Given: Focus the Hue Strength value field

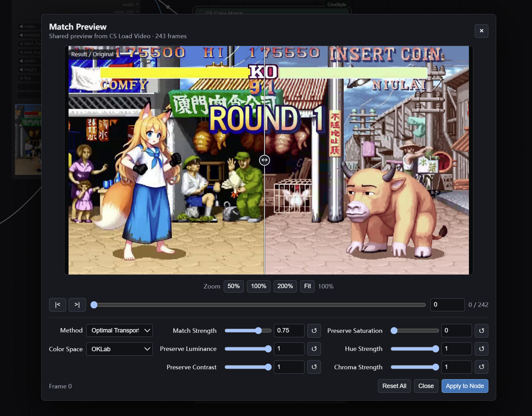Looking at the screenshot, I should (456, 349).
